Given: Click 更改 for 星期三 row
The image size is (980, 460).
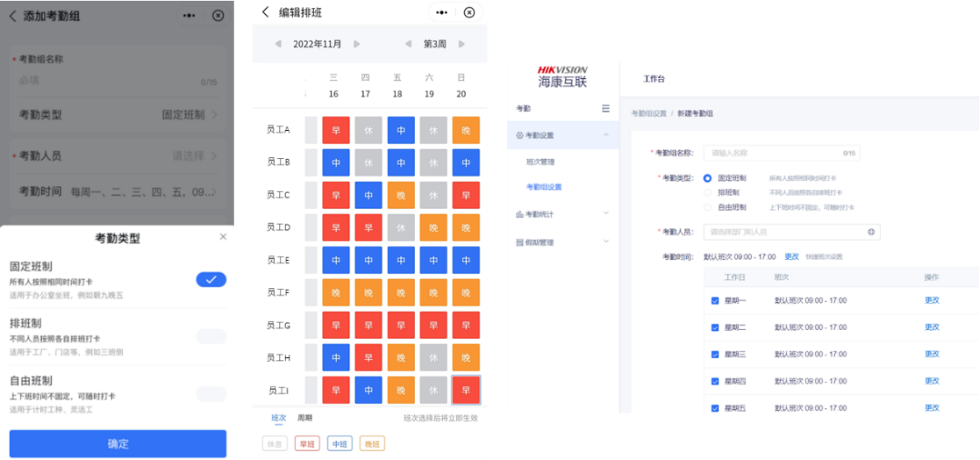Looking at the screenshot, I should click(x=932, y=354).
